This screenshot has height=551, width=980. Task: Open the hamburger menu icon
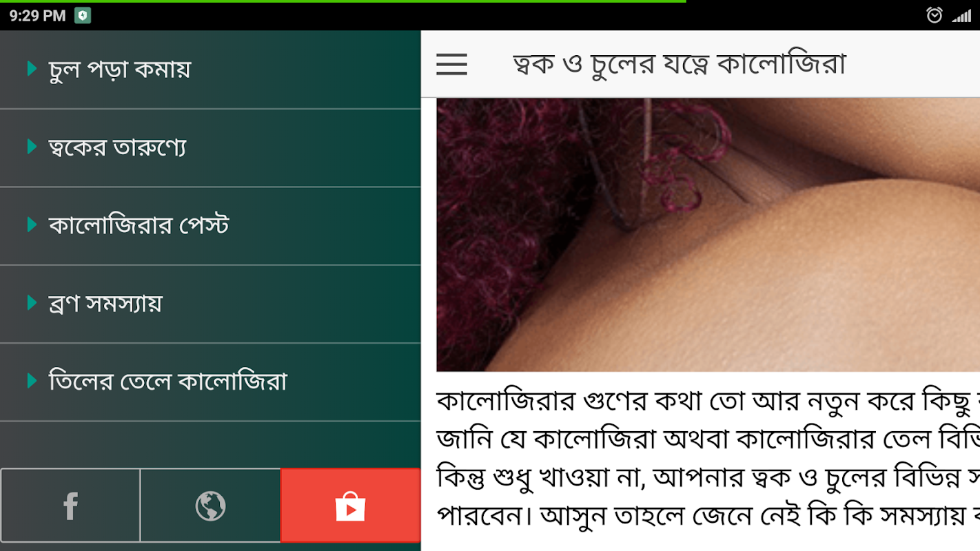point(451,64)
